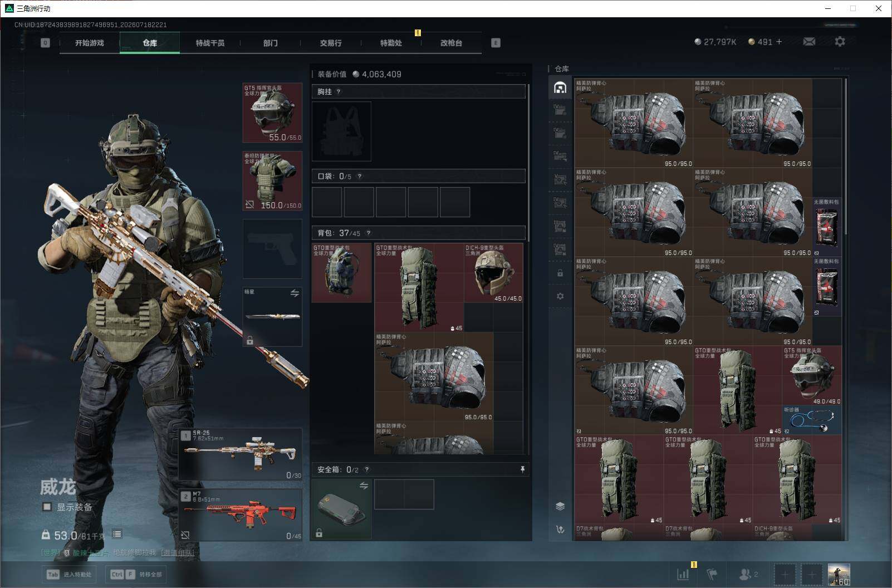Click the flag icon in the bottom bar
The height and width of the screenshot is (588, 892).
712,574
